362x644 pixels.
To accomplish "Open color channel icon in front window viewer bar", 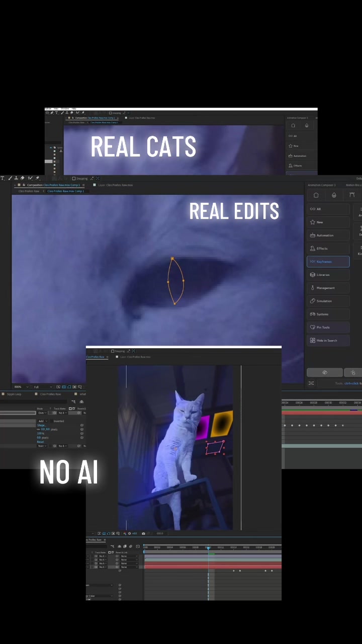I will 125,533.
